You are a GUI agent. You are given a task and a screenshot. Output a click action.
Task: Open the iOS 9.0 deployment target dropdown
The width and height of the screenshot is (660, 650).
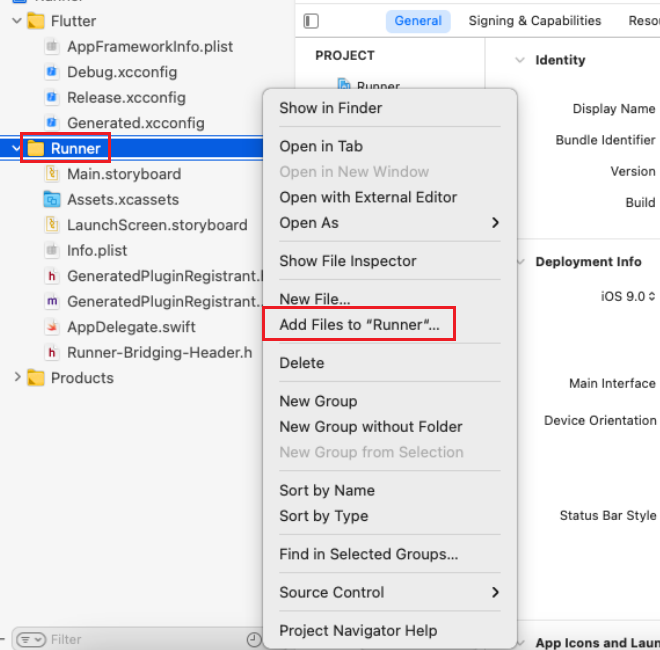coord(628,296)
